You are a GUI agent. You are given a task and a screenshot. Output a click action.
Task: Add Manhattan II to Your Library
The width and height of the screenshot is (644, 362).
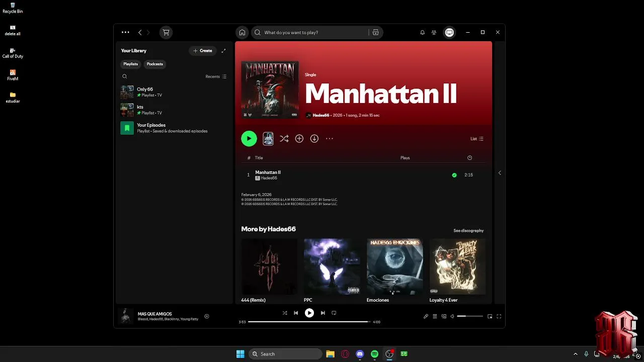click(x=299, y=139)
